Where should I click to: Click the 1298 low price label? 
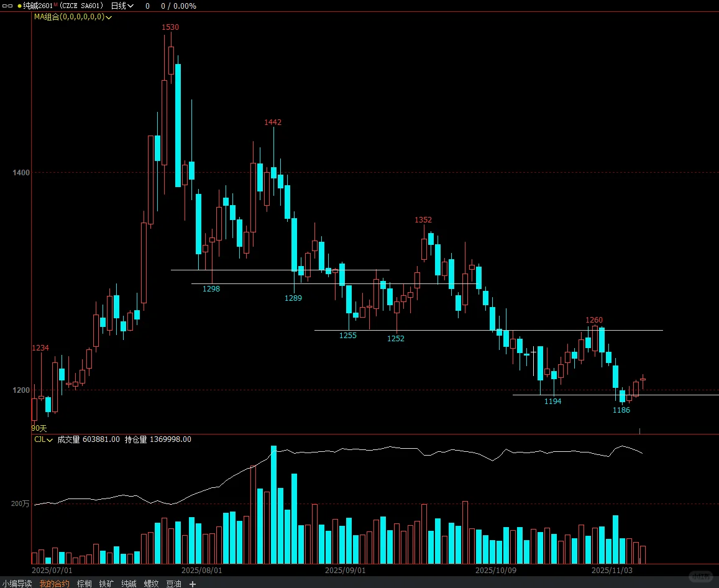click(x=211, y=288)
